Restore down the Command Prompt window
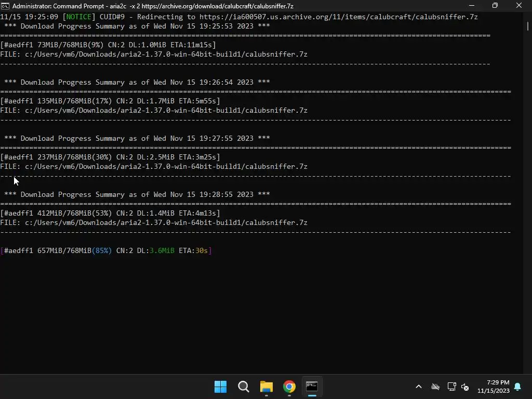 pos(495,5)
